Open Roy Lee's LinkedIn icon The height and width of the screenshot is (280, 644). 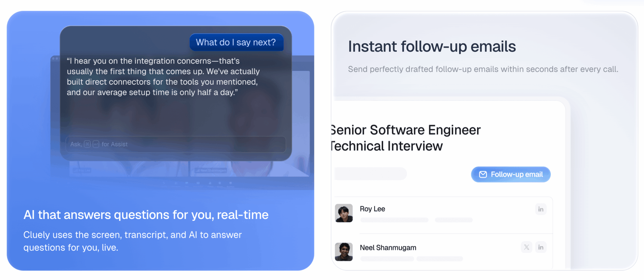pyautogui.click(x=541, y=209)
